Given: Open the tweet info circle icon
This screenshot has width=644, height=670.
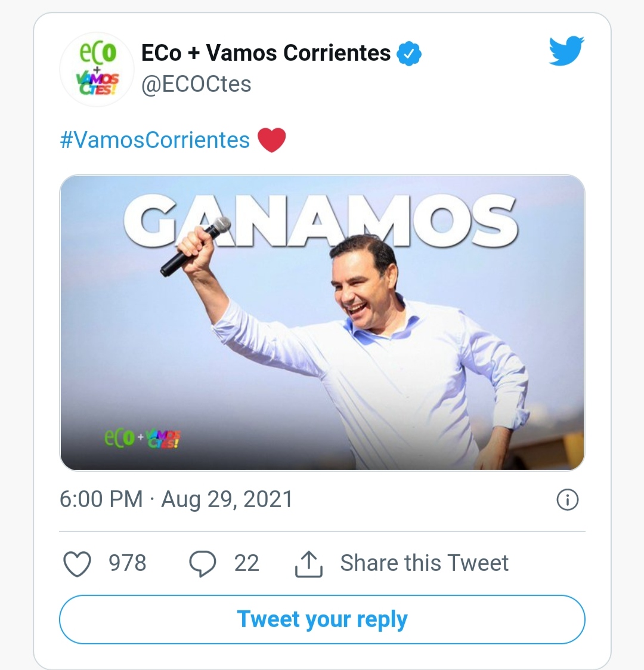Looking at the screenshot, I should pyautogui.click(x=568, y=499).
